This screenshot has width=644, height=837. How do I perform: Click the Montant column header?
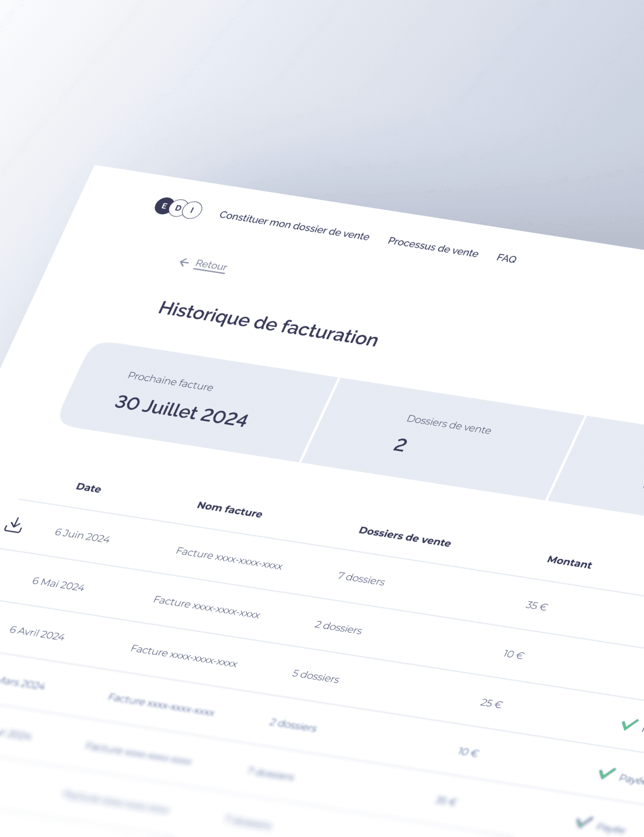click(x=569, y=562)
